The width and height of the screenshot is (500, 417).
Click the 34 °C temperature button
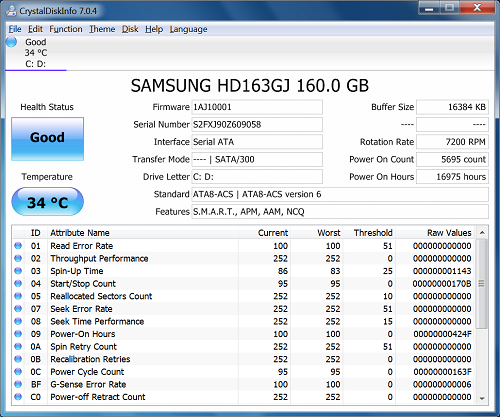click(47, 202)
